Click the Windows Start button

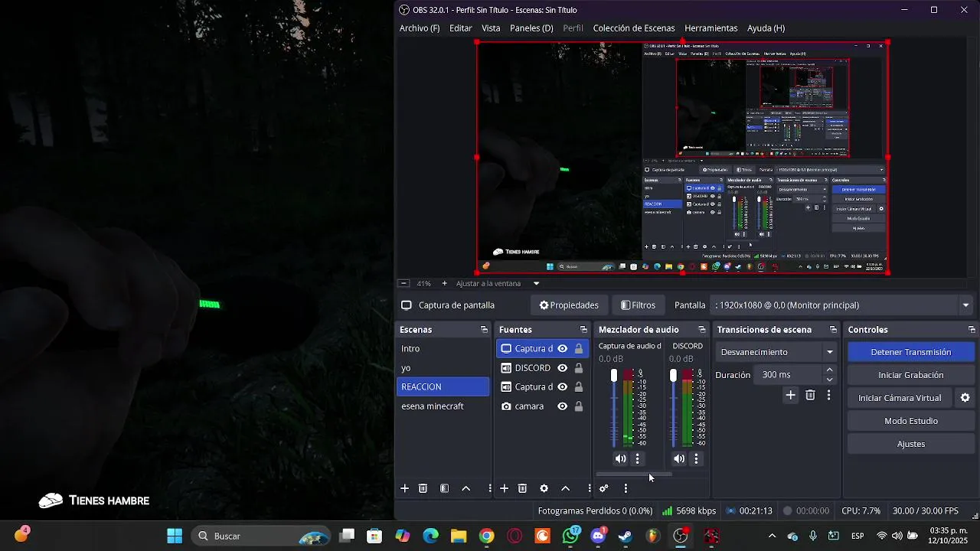tap(175, 536)
